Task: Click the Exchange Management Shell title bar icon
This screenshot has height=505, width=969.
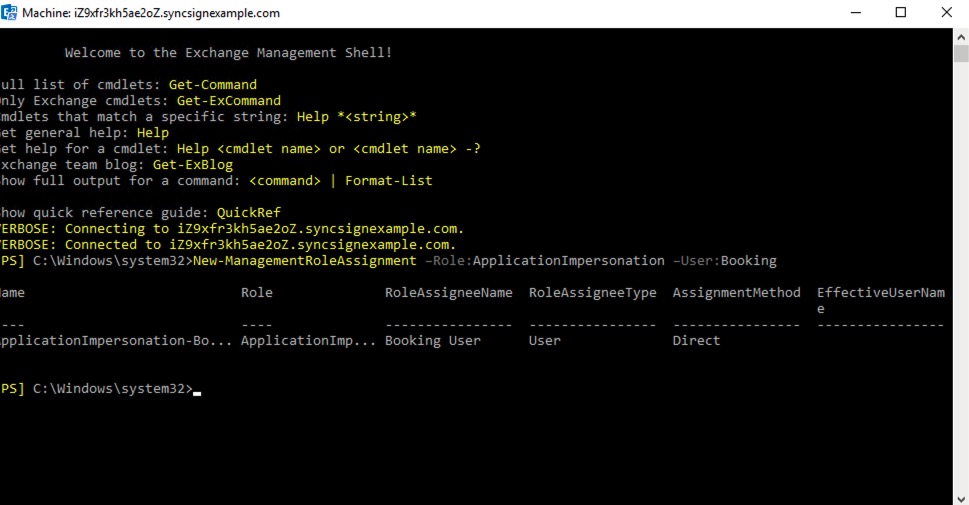Action: click(x=9, y=12)
